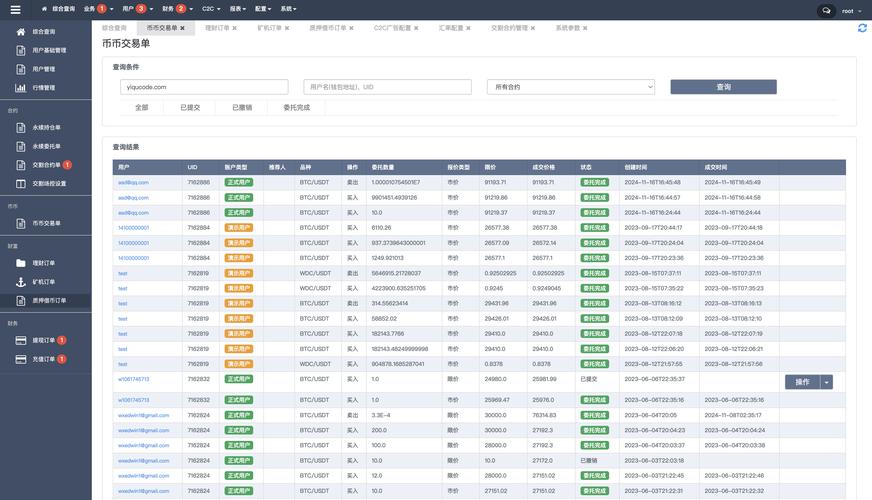Open user link w1061745713 in first matching row
Screen dimensions: 872x500
coord(133,380)
